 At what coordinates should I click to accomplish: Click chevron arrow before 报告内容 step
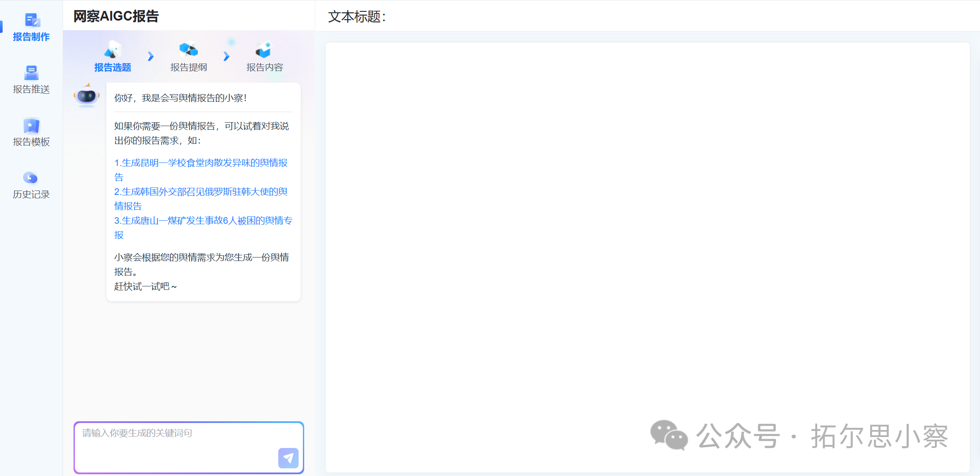click(x=226, y=56)
